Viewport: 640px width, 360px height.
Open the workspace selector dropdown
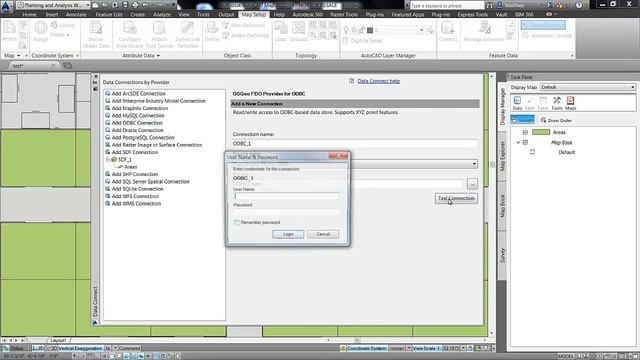click(x=87, y=5)
